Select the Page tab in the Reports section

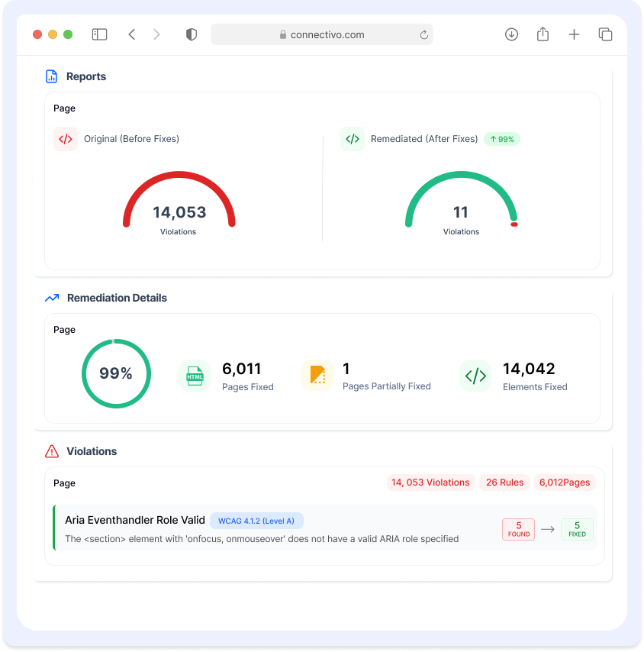pos(64,108)
